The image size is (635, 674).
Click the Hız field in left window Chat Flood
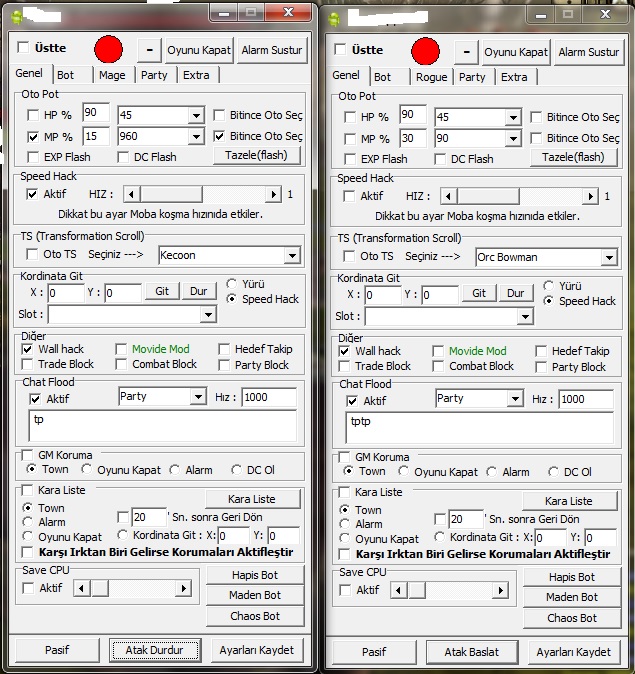click(269, 397)
